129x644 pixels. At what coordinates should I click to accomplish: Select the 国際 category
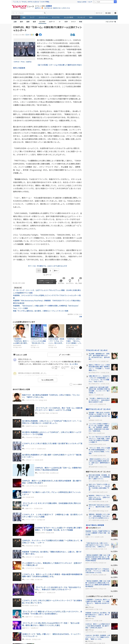pos(28,22)
